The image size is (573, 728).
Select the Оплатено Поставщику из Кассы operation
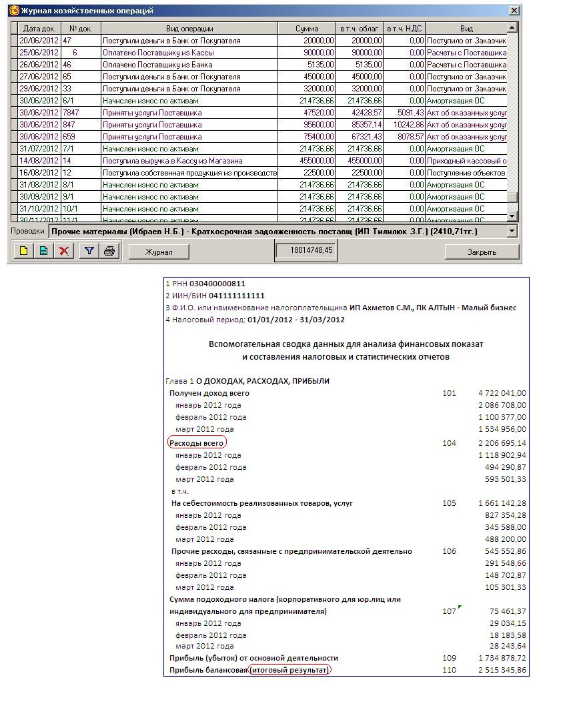189,53
